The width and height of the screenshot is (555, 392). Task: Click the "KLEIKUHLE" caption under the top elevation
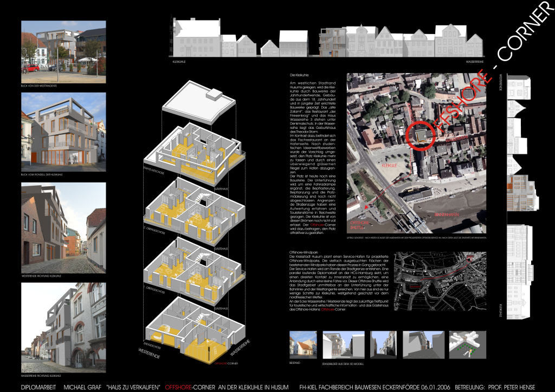click(x=179, y=62)
